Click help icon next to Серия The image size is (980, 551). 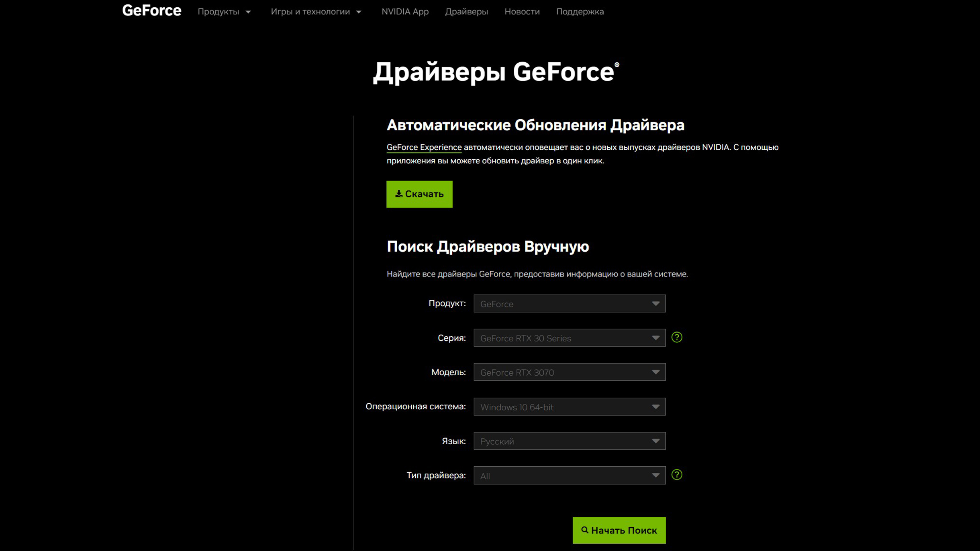tap(677, 338)
